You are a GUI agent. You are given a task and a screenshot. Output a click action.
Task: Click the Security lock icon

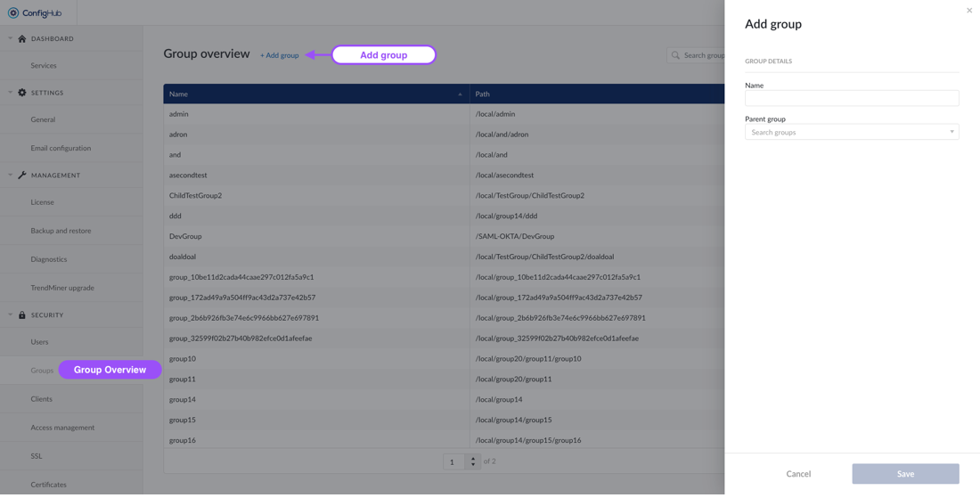22,315
